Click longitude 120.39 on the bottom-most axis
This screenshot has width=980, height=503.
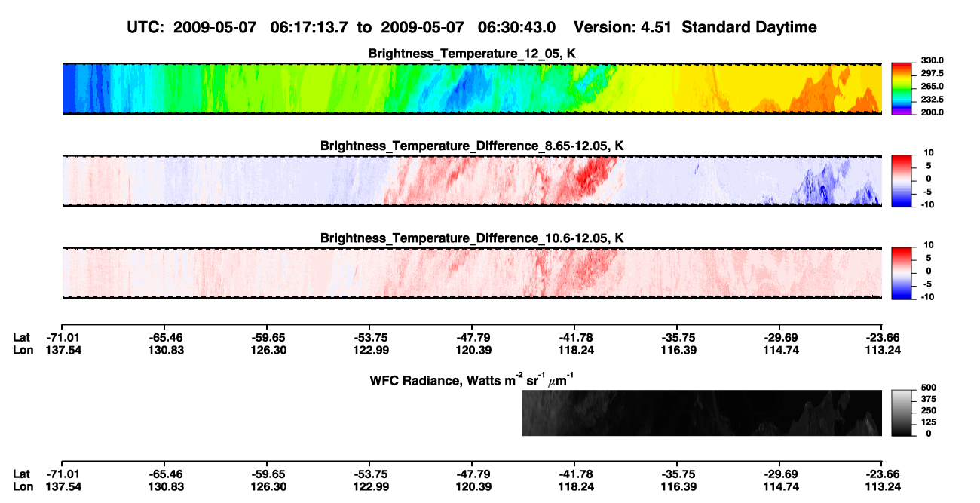pos(472,486)
